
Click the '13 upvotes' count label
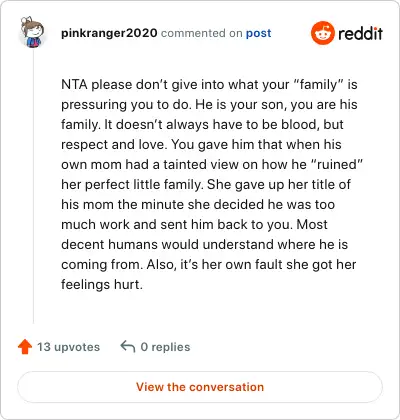(68, 347)
